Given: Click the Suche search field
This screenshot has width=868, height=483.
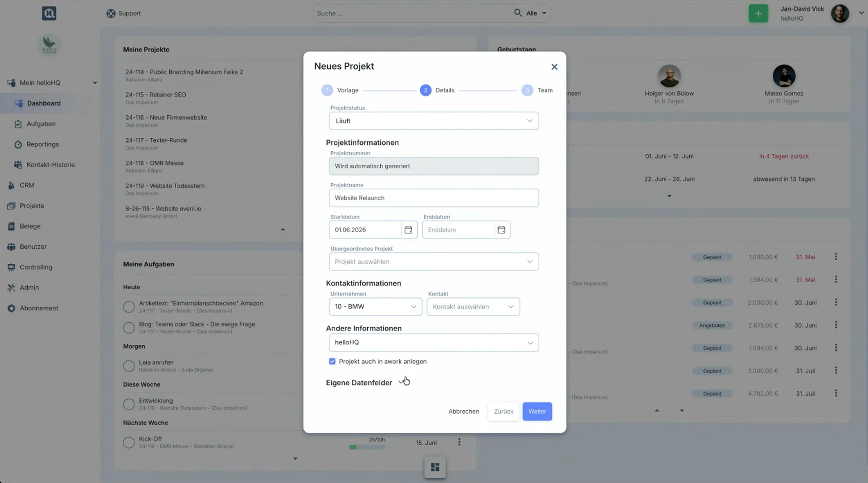Looking at the screenshot, I should 413,13.
